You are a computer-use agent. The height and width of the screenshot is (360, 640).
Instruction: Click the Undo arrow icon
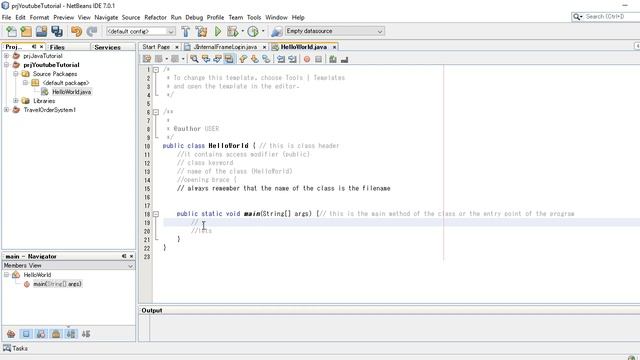tap(76, 31)
